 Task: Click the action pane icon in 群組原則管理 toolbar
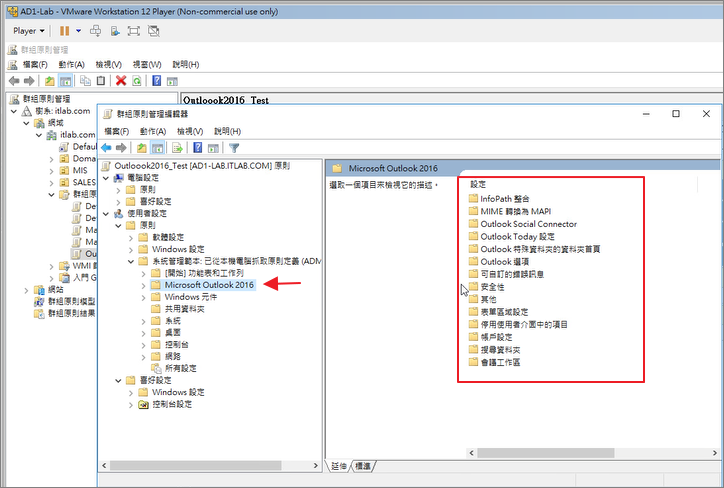tap(172, 81)
